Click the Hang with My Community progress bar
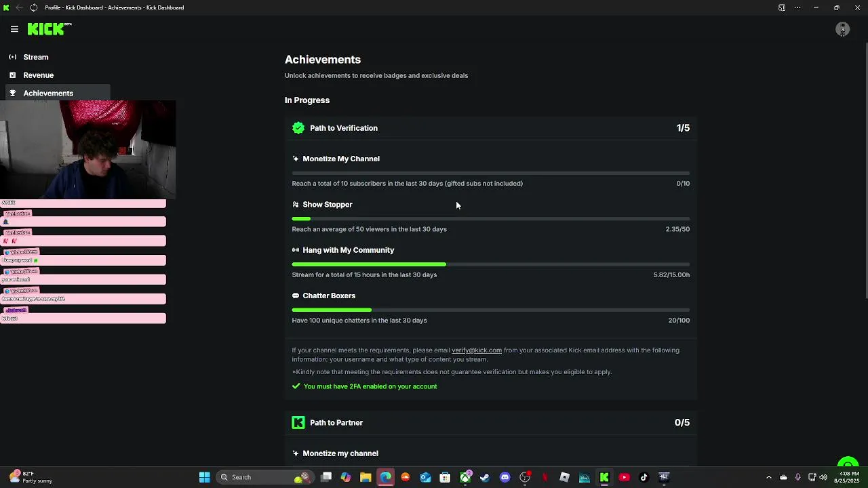The image size is (868, 488). (x=491, y=264)
